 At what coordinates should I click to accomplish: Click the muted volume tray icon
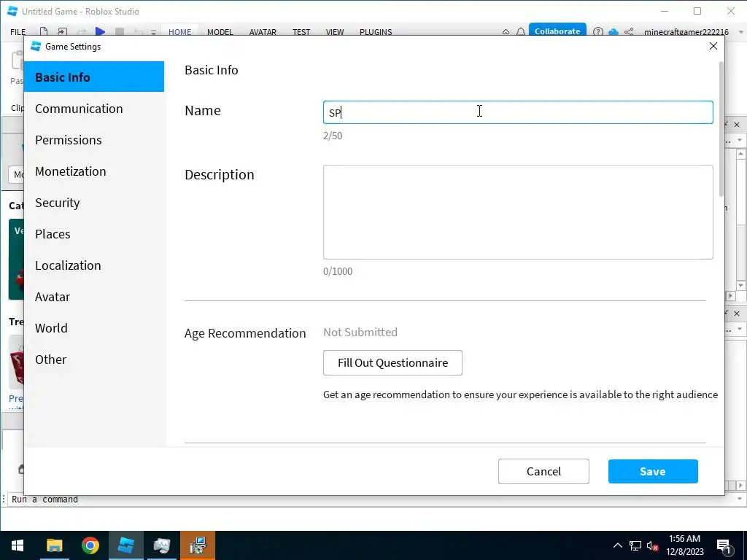click(652, 545)
